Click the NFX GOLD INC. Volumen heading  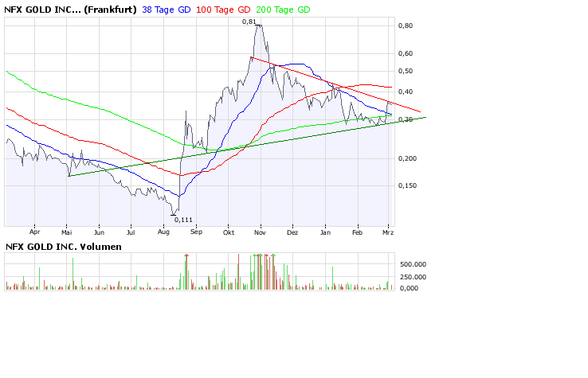click(x=64, y=247)
